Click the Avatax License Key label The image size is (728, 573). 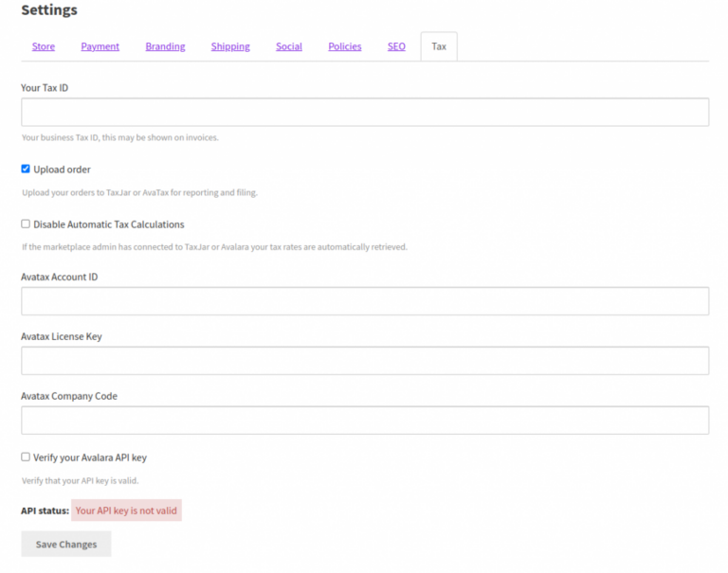(x=62, y=337)
